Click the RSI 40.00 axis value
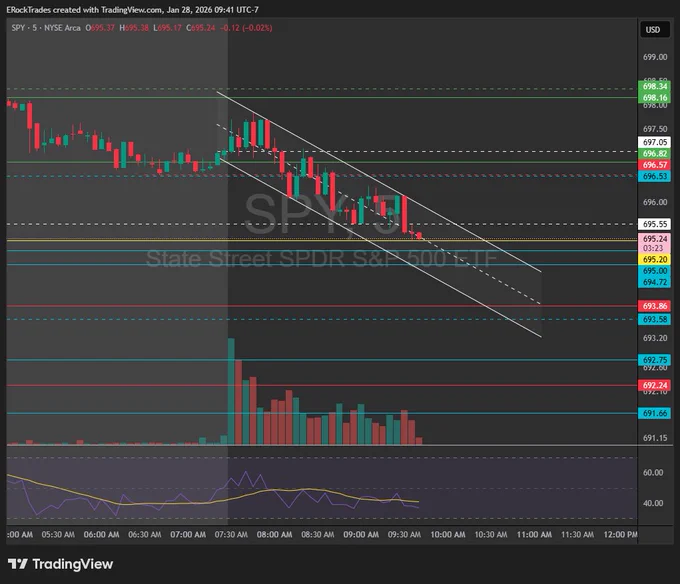 pos(653,503)
